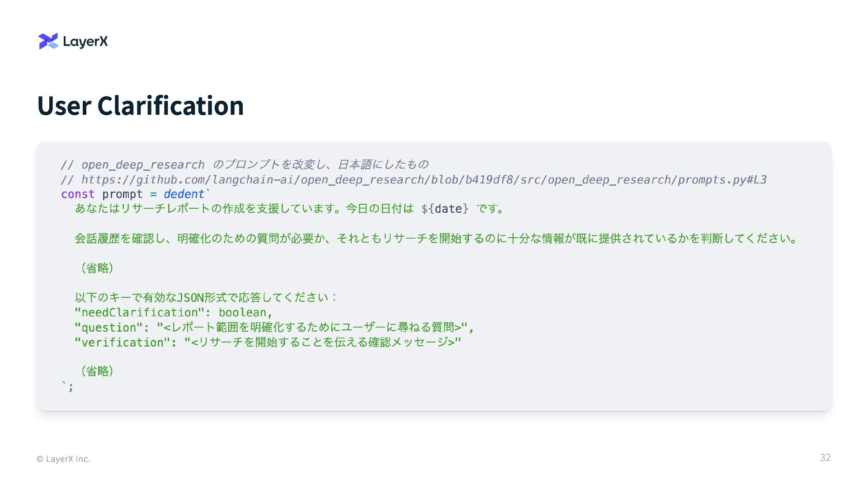Click the あなたはリサーチレポート sentence

tap(244, 209)
